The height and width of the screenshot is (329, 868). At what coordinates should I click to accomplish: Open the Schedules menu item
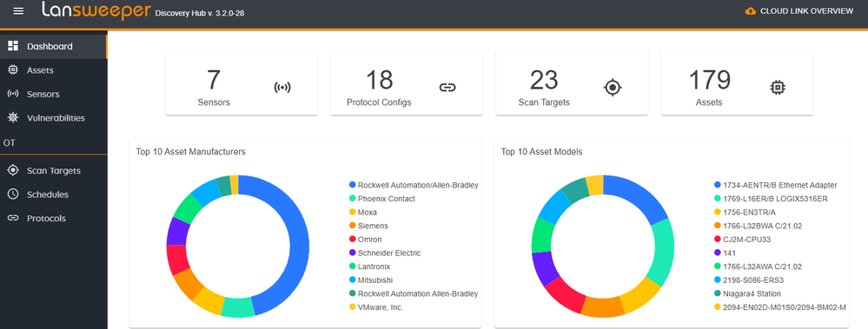53,194
